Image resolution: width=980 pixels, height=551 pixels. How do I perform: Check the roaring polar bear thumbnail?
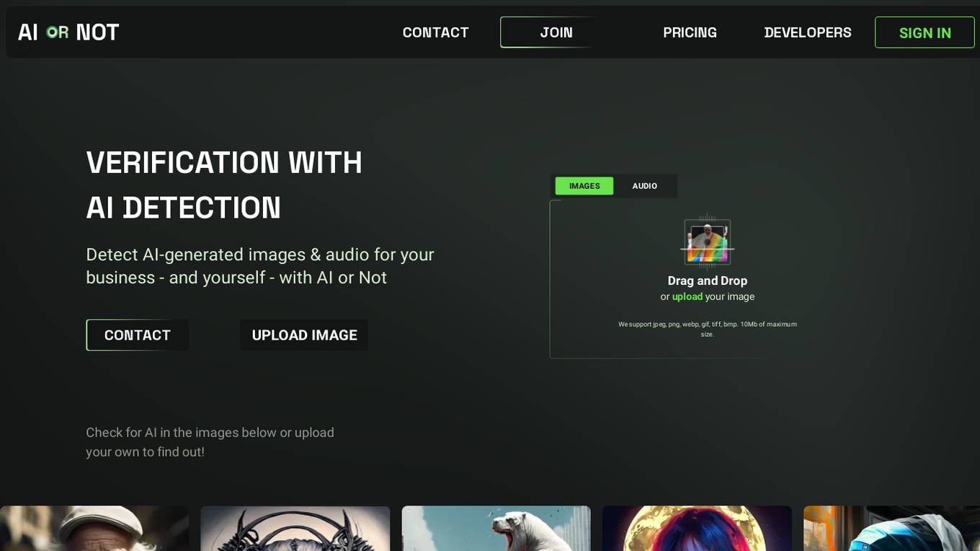click(496, 529)
